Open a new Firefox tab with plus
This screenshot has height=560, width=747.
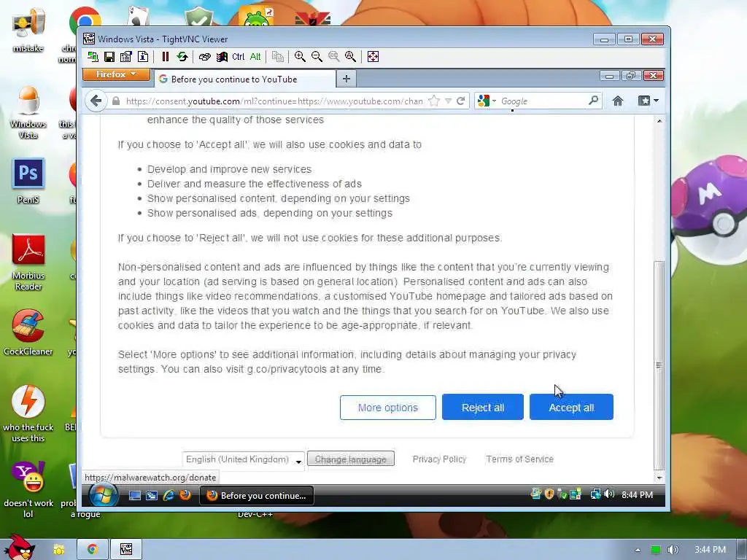tap(347, 79)
